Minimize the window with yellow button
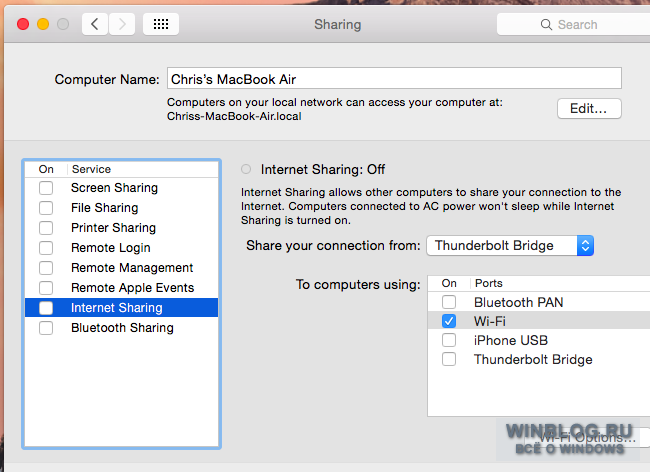Viewport: 650px width, 472px height. pos(43,24)
